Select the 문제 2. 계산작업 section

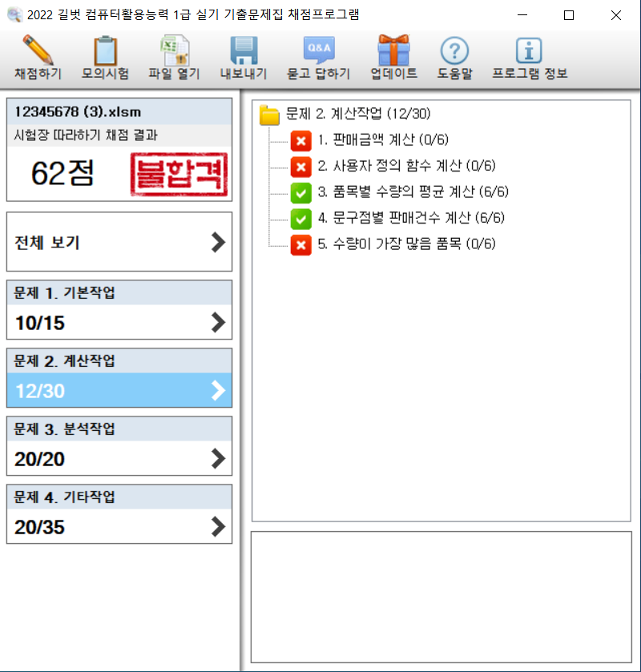point(119,378)
